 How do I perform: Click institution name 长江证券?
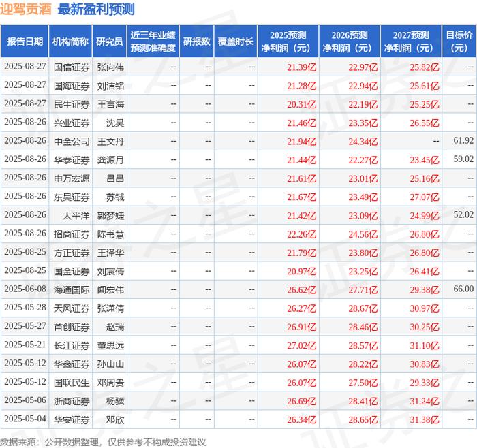pos(72,345)
